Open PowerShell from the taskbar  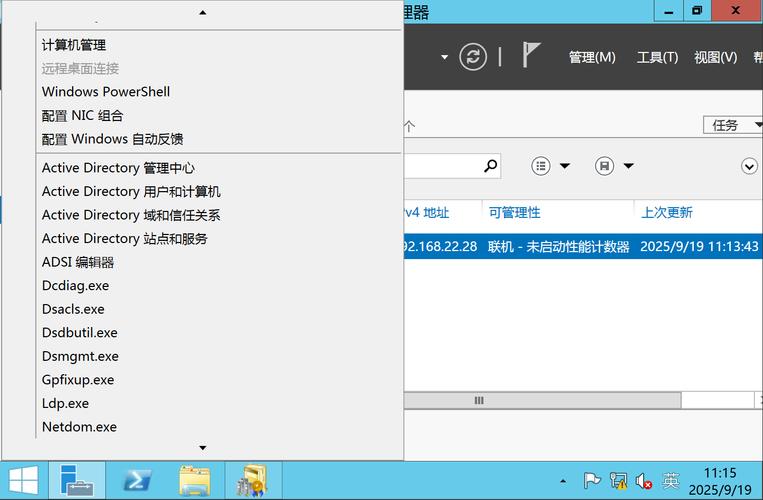pos(137,480)
